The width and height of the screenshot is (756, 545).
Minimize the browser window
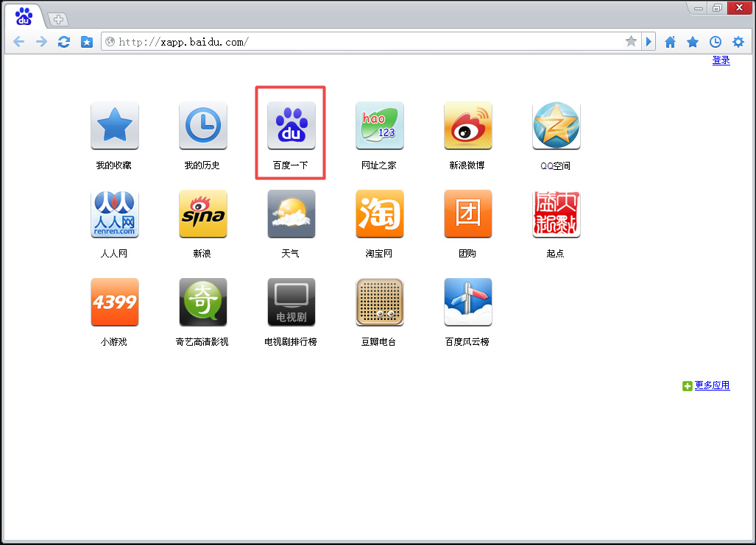pos(698,8)
